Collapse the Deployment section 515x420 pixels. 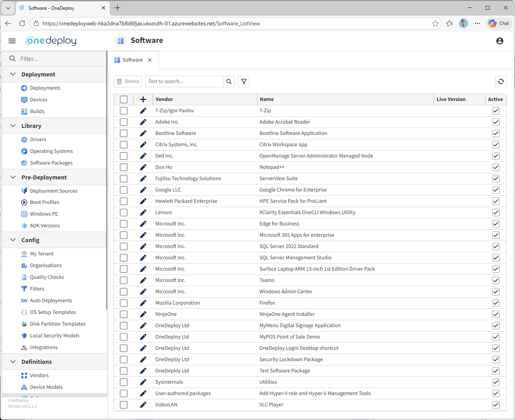(13, 74)
